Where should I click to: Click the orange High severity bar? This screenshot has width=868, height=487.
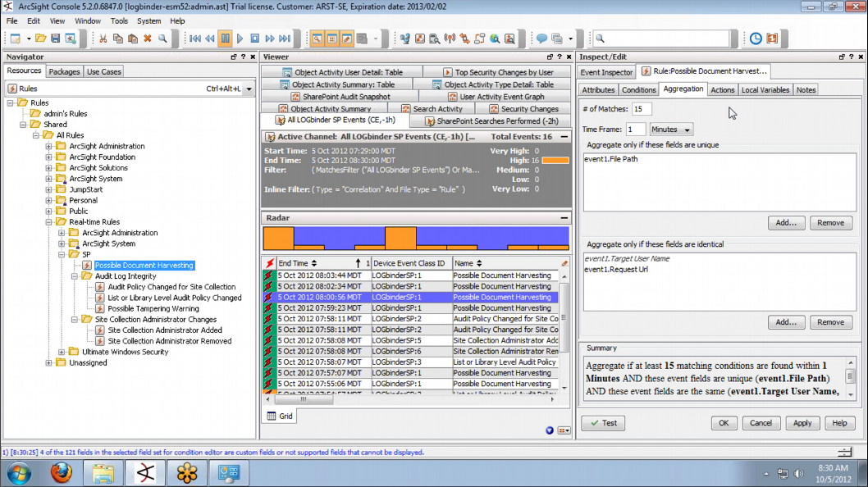[x=555, y=161]
